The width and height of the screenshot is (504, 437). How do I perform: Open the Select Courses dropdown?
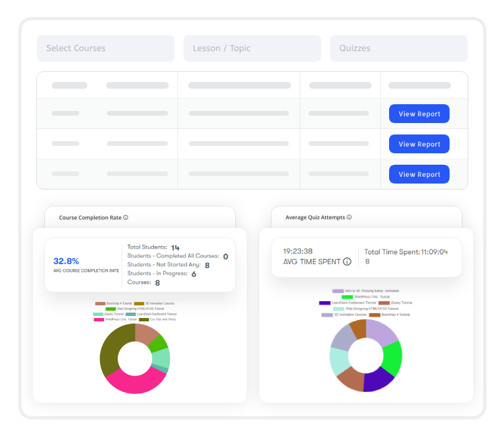(105, 48)
